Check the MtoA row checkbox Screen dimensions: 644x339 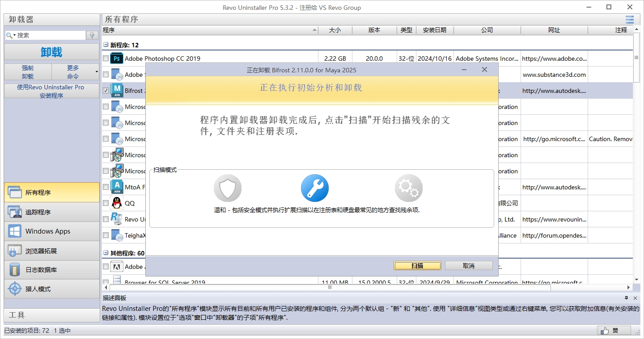(106, 187)
